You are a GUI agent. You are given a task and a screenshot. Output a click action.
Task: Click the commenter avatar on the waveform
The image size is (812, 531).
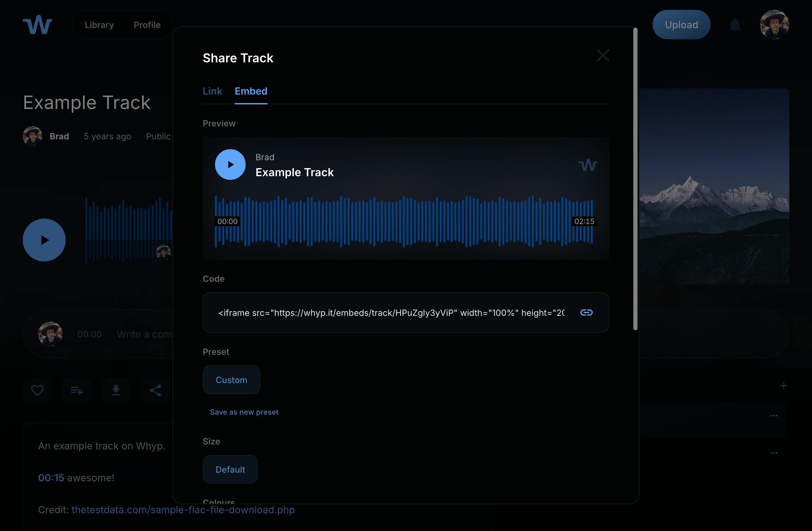tap(163, 252)
